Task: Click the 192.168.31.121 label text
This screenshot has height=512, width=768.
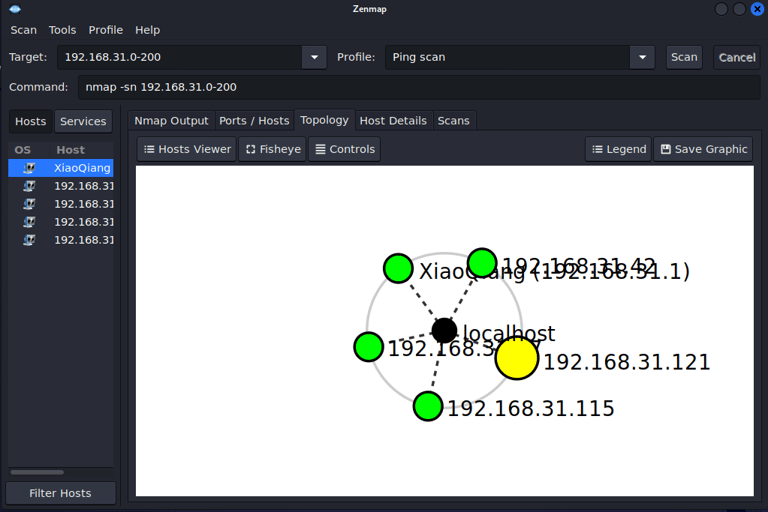Action: tap(626, 363)
